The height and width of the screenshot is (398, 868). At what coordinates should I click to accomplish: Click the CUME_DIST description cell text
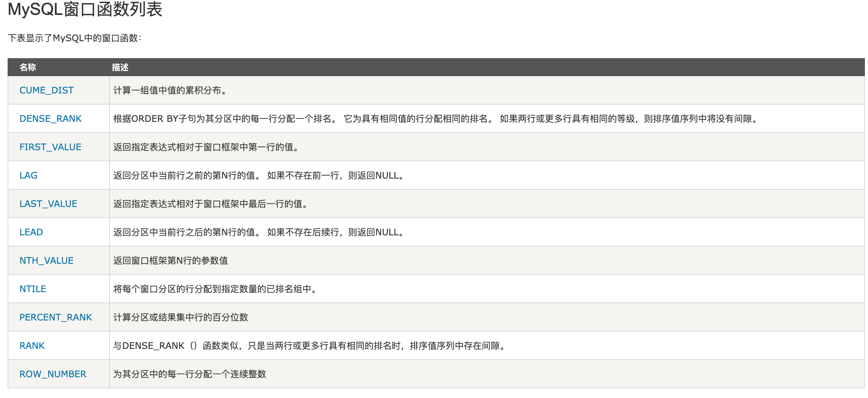point(170,90)
